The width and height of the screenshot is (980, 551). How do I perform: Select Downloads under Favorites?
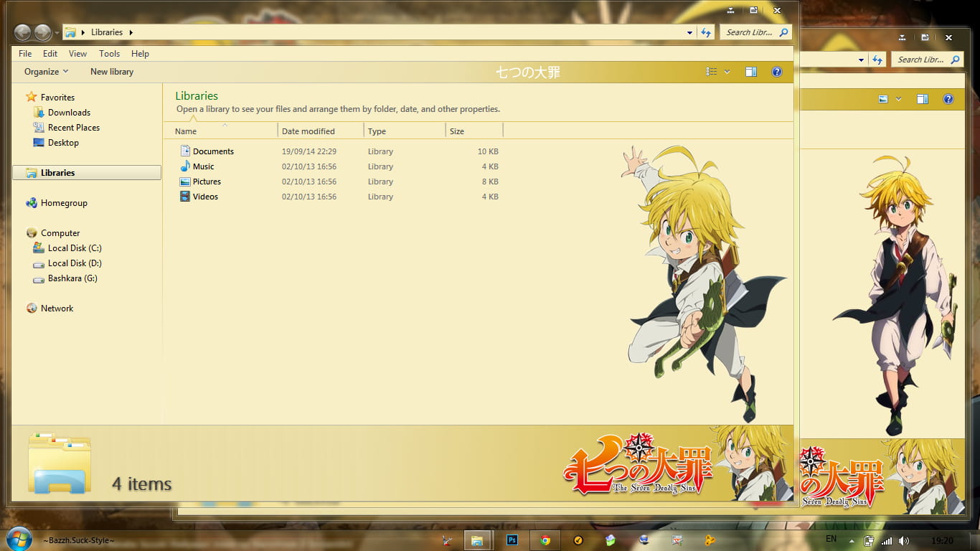coord(69,113)
